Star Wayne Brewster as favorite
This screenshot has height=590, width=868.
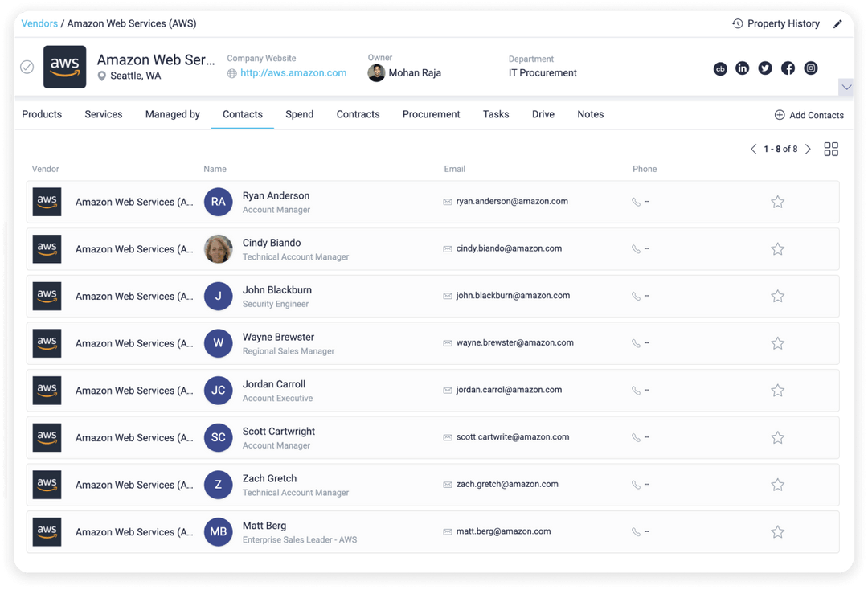[777, 343]
